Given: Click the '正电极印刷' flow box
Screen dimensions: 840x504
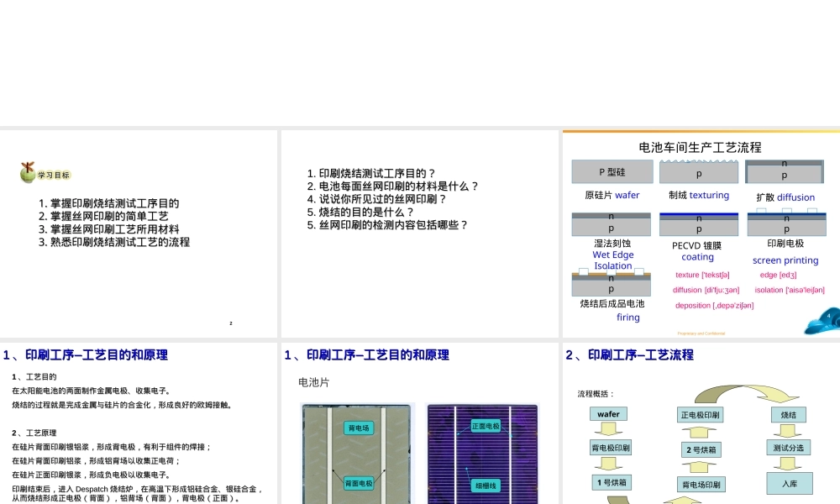Looking at the screenshot, I should tap(701, 415).
